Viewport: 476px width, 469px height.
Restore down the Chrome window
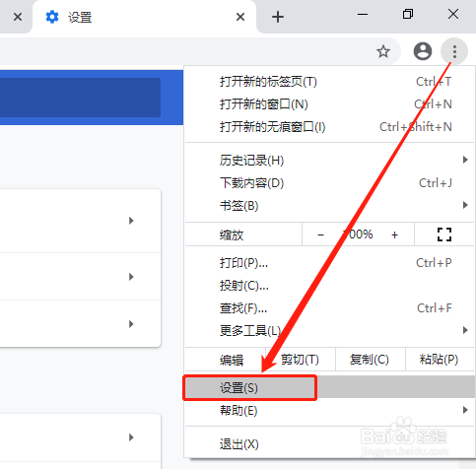(x=408, y=14)
